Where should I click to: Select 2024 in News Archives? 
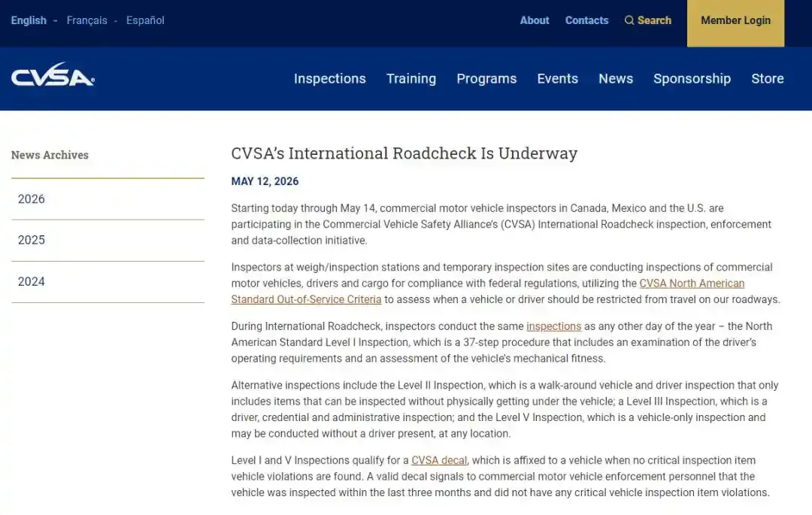pos(108,282)
